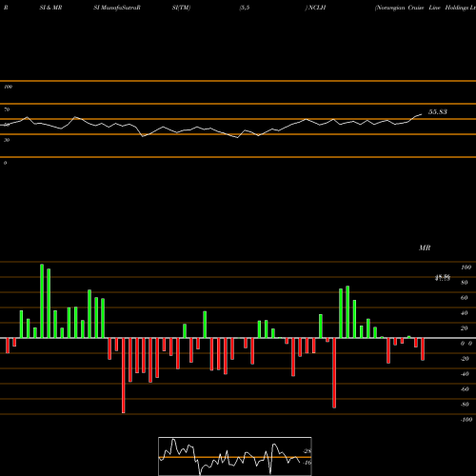Screen dimensions: 476x476
Task: Click the SI & MR header text
Action: pyautogui.click(x=50, y=8)
